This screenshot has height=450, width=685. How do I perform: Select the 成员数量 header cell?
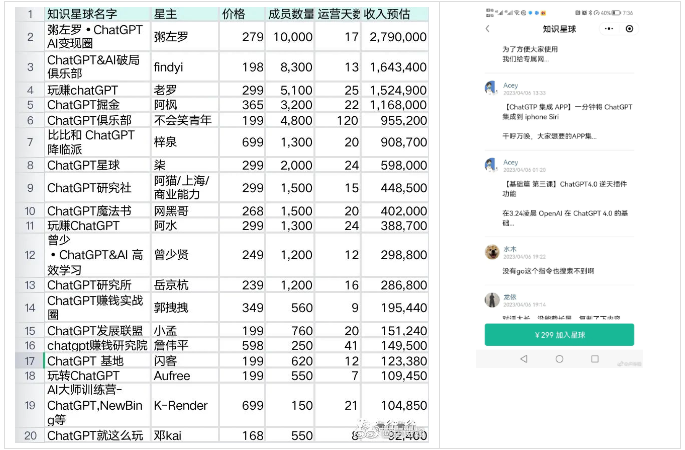[290, 14]
